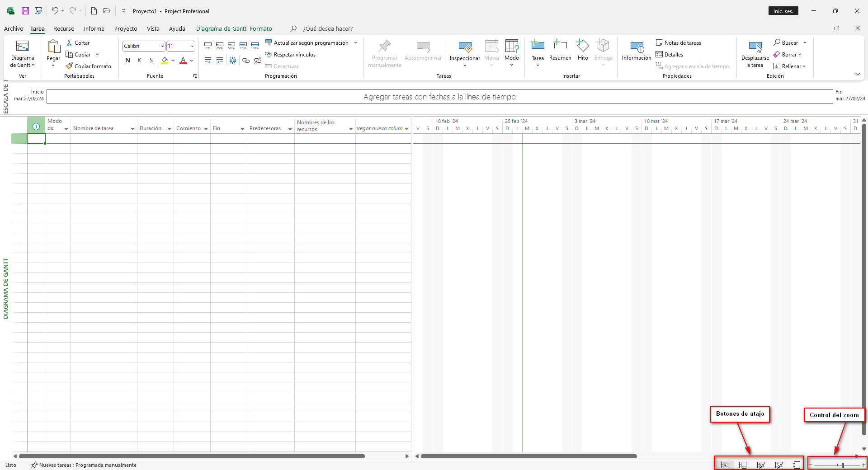Toggle bold N formatting

coord(127,60)
